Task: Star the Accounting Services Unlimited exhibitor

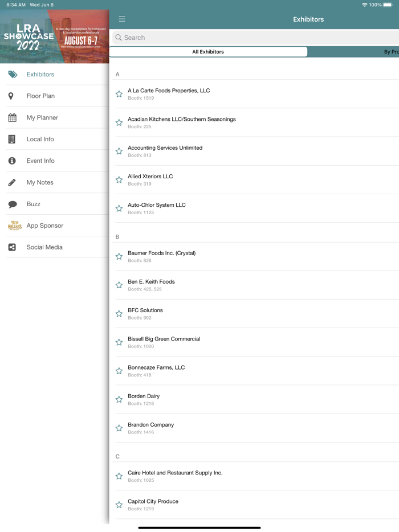Action: tap(119, 151)
